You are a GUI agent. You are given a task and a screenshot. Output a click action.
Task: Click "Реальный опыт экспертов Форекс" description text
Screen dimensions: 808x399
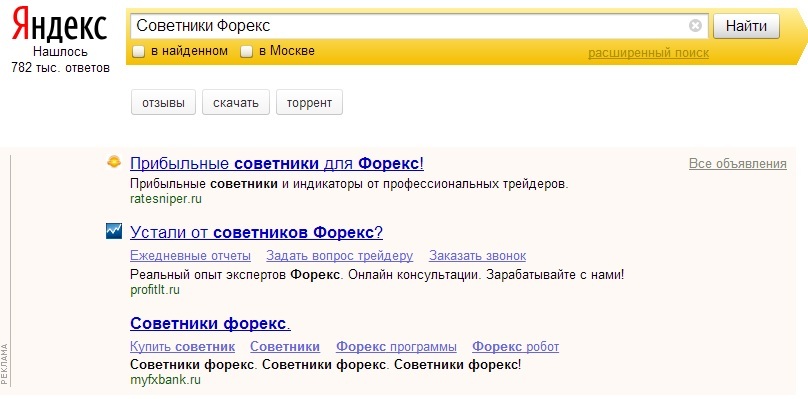[377, 274]
